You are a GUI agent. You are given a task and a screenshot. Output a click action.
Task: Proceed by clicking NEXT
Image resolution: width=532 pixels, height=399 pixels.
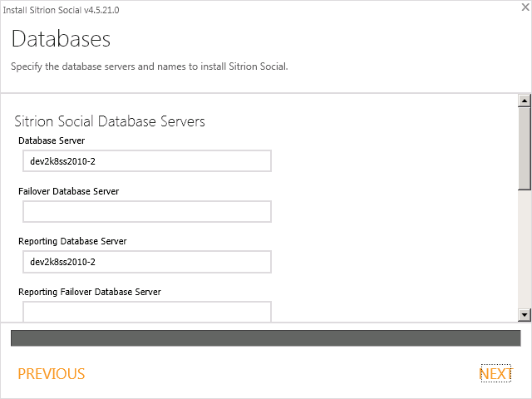pos(495,374)
